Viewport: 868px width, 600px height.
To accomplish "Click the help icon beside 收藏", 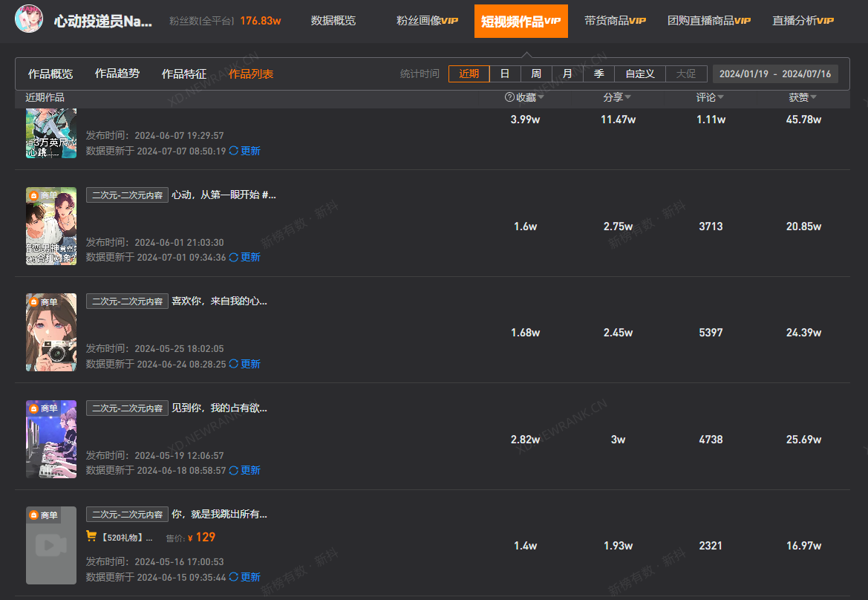I will (x=509, y=97).
